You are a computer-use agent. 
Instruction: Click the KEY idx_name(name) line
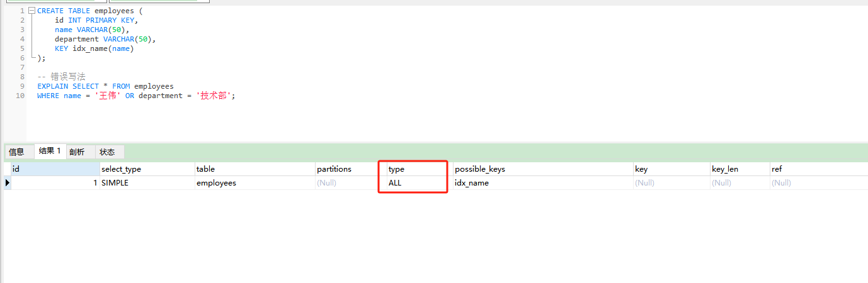pos(94,48)
